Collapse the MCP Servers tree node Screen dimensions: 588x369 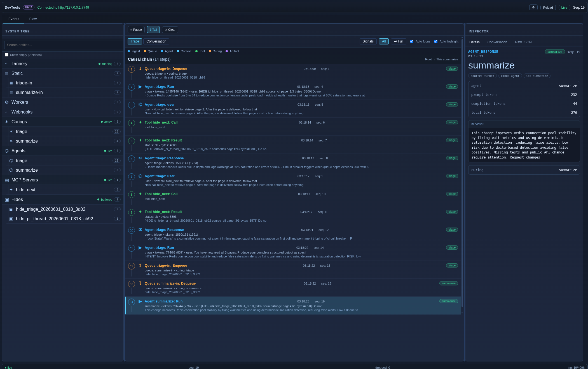point(63,180)
